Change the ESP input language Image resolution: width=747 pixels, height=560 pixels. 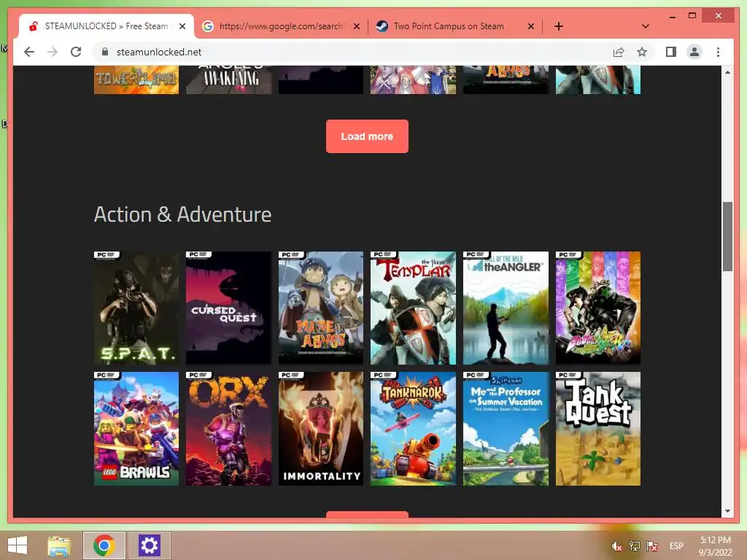click(676, 546)
